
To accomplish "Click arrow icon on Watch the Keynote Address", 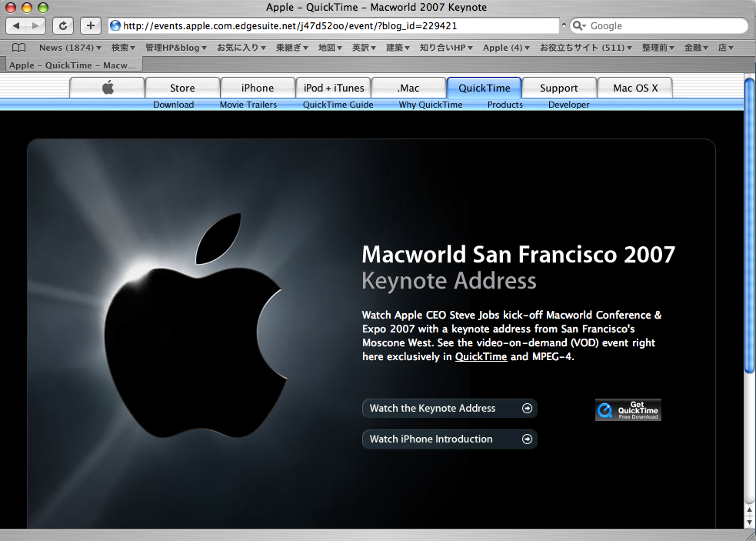I will coord(527,409).
